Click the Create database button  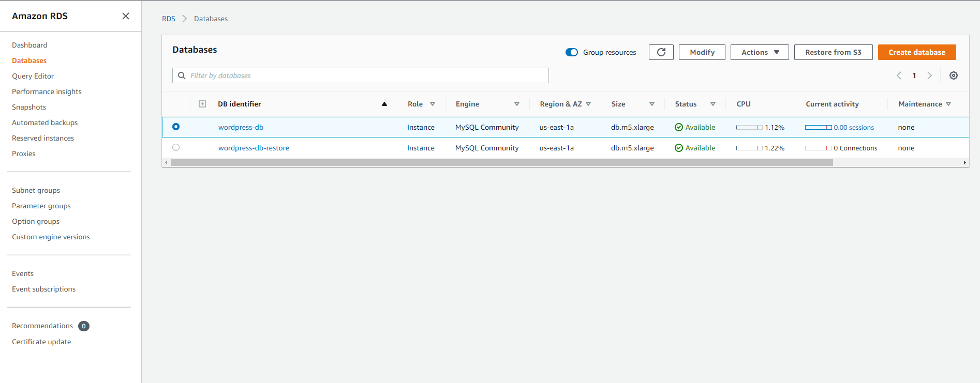coord(917,52)
